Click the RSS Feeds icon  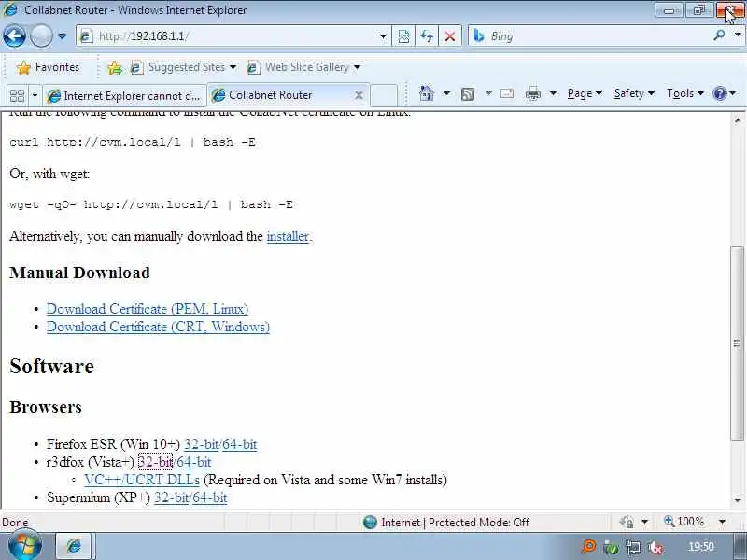click(468, 94)
